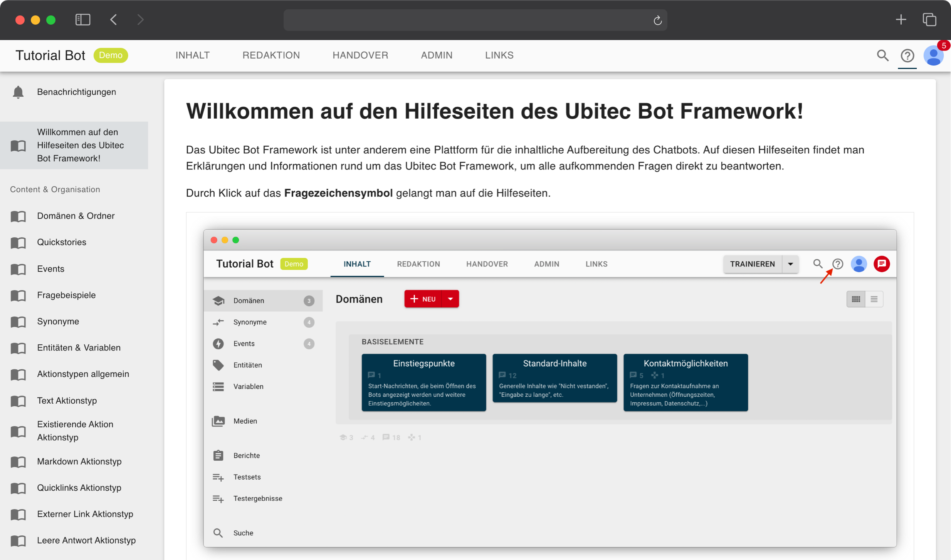This screenshot has width=951, height=560.
Task: Show the browser tab overview icon
Action: click(x=929, y=20)
